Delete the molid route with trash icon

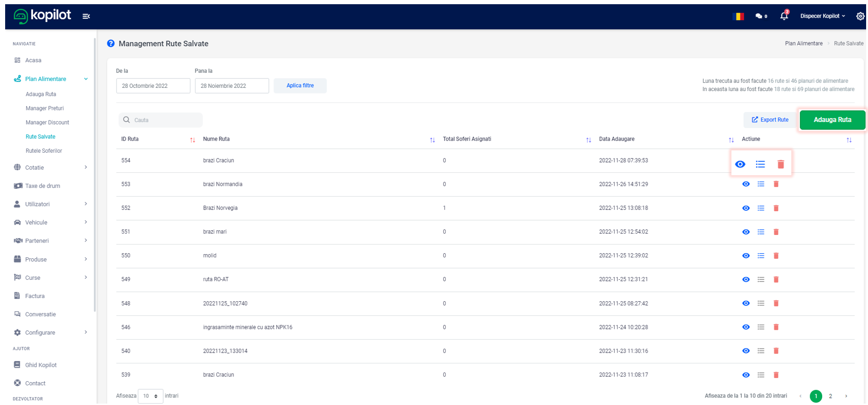(776, 256)
